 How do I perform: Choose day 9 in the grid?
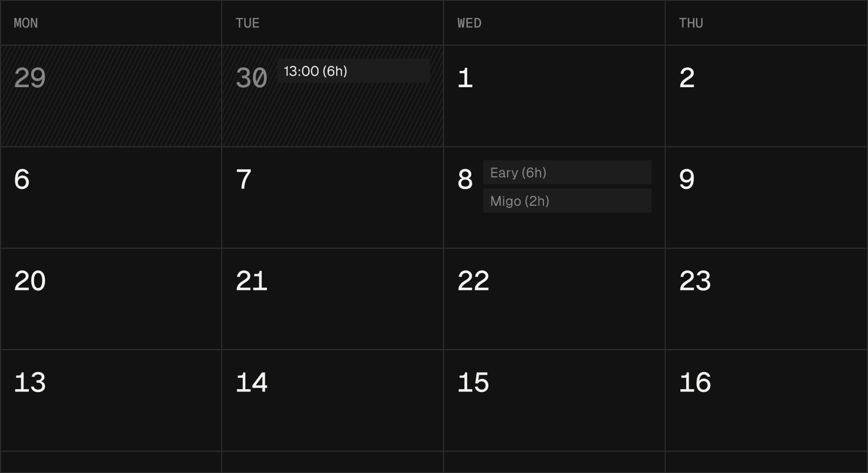tap(766, 198)
